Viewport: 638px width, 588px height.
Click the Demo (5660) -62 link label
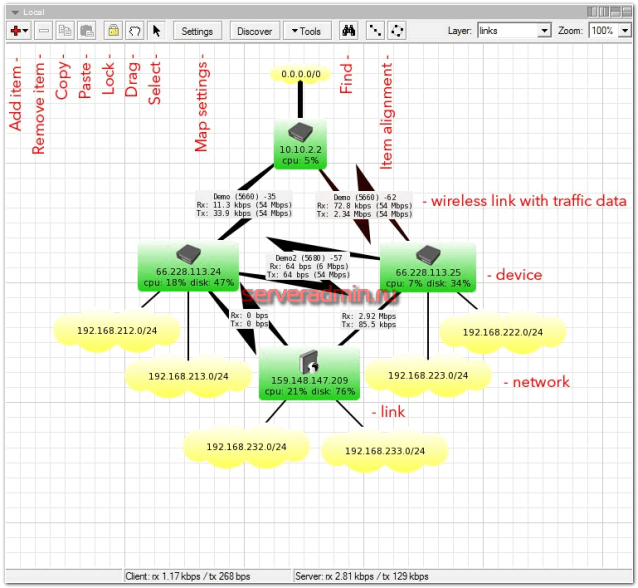364,205
